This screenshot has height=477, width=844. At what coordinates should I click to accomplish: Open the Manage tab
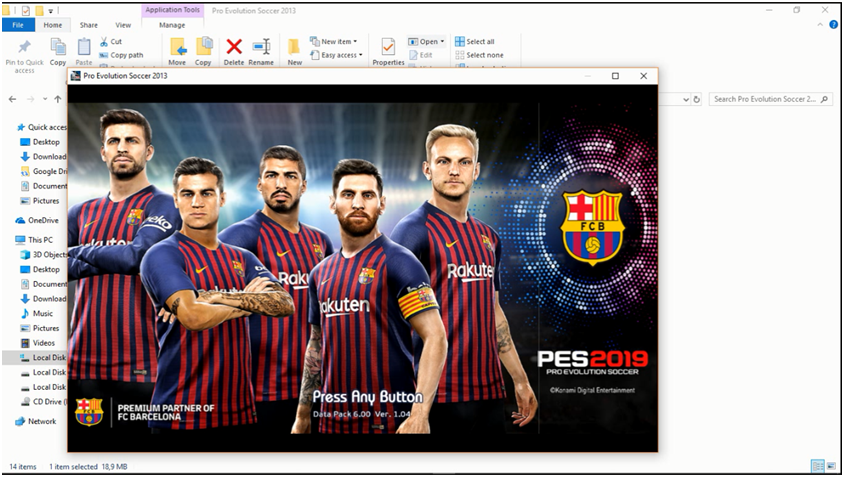[172, 25]
